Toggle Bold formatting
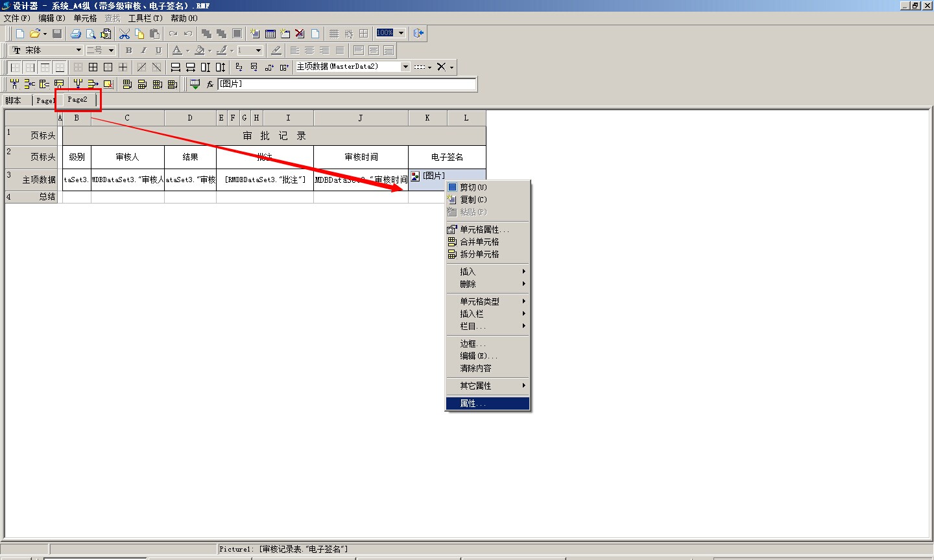The height and width of the screenshot is (560, 934). 128,51
